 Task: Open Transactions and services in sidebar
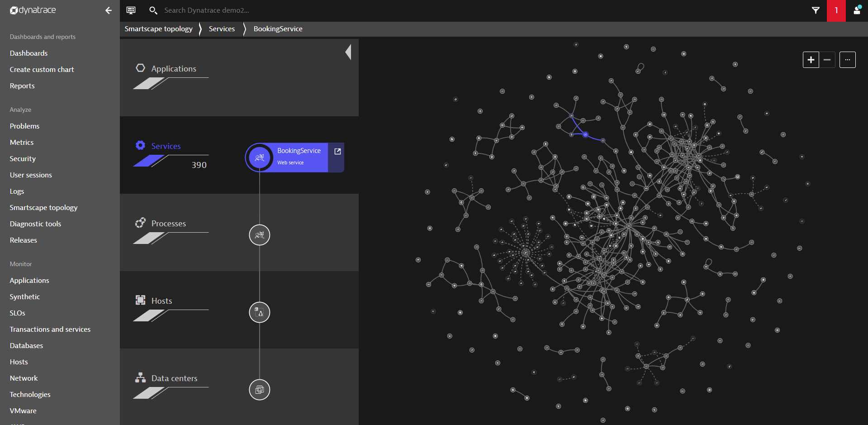(50, 329)
